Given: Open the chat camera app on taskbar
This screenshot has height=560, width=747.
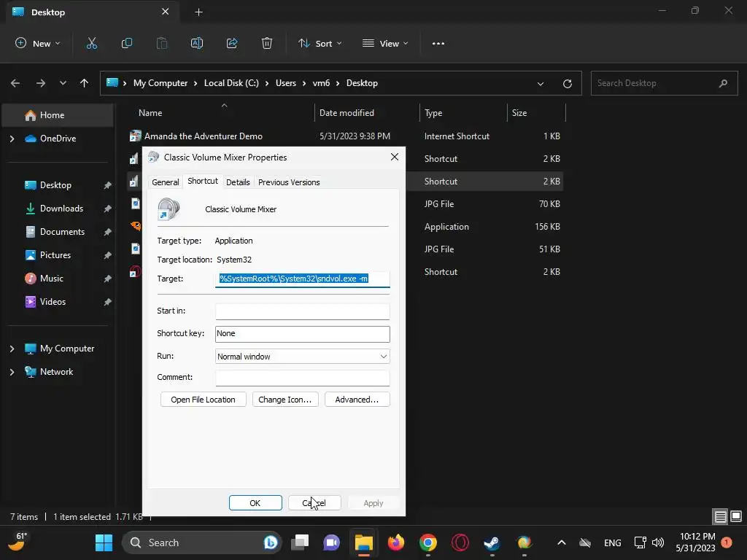Looking at the screenshot, I should pos(332,542).
